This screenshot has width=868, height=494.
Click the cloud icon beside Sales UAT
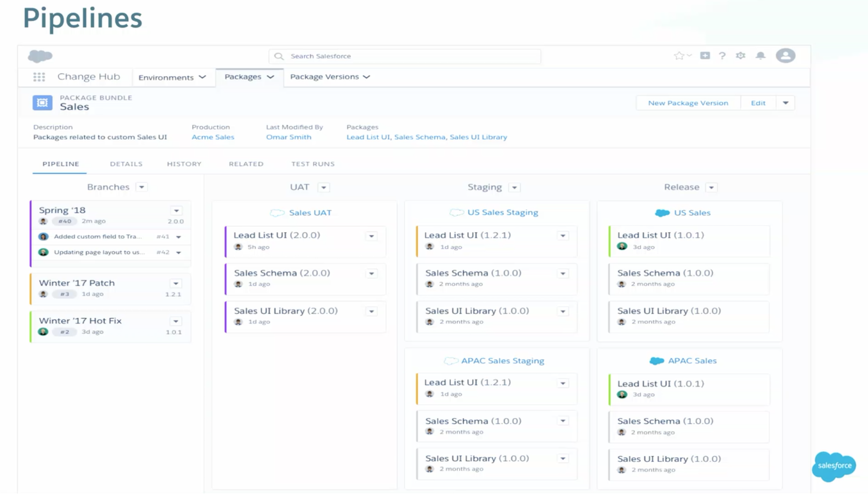click(x=277, y=213)
